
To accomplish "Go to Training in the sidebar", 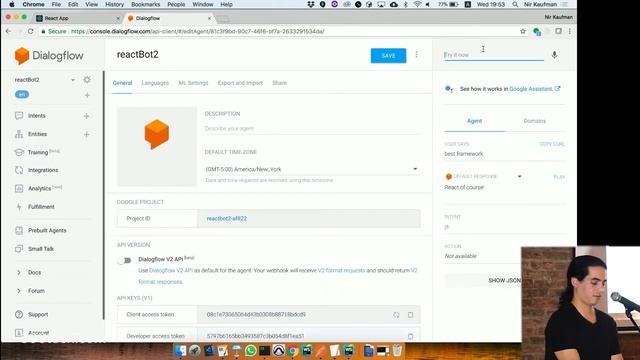I will coord(38,152).
